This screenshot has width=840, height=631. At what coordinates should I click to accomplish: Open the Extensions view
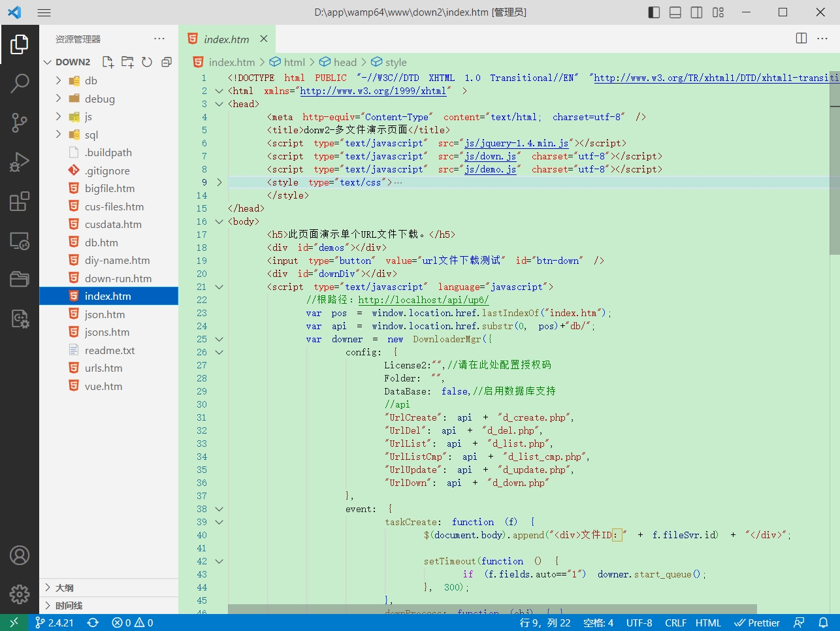click(20, 201)
